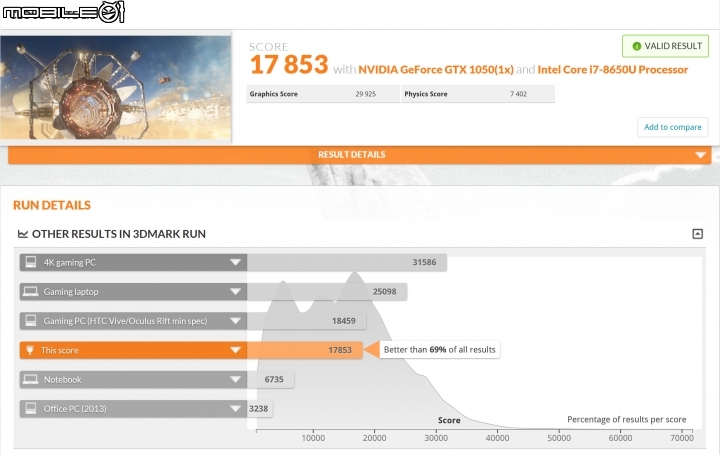720x455 pixels.
Task: Click the 4K gaming PC label
Action: [70, 263]
